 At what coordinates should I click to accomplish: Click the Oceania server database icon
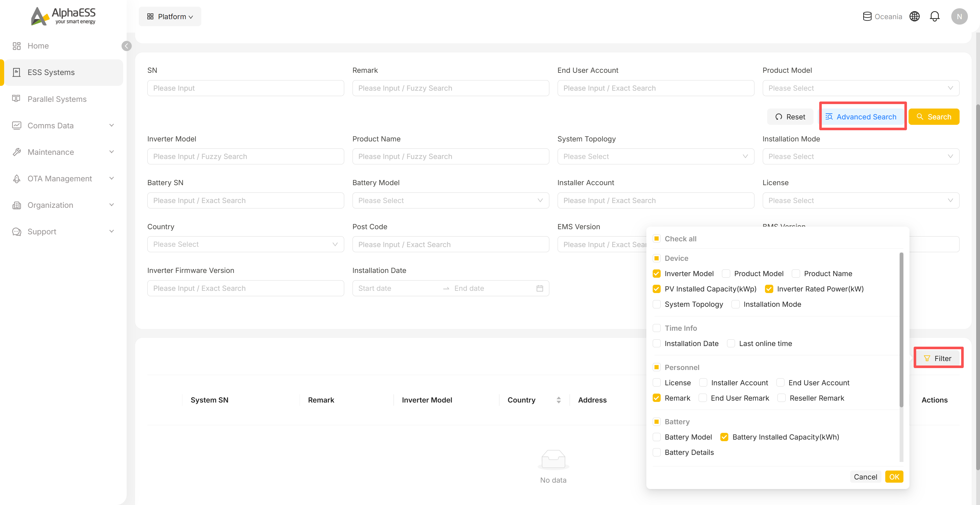pyautogui.click(x=867, y=16)
